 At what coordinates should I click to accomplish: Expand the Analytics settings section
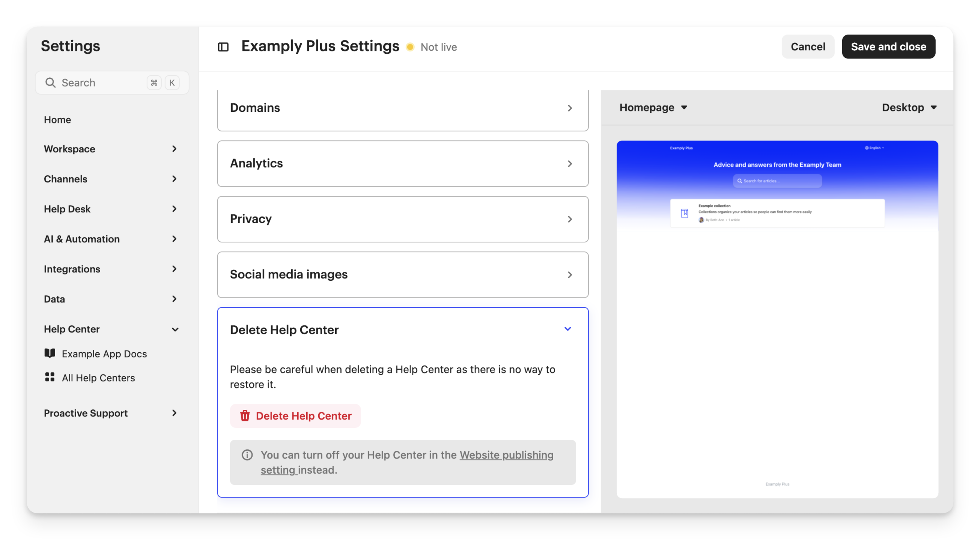(402, 164)
